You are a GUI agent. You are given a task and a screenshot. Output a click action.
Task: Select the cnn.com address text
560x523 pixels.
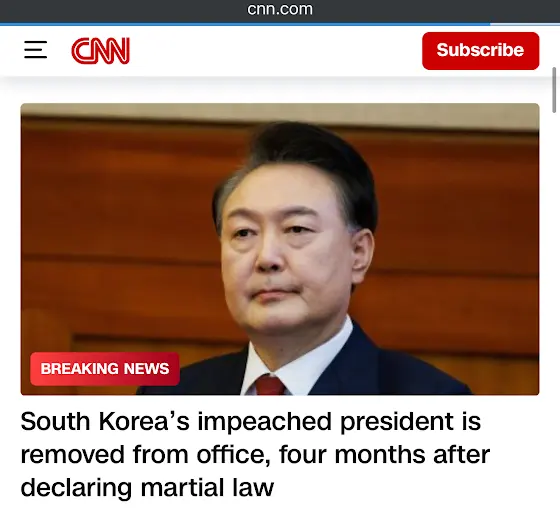[x=280, y=9]
